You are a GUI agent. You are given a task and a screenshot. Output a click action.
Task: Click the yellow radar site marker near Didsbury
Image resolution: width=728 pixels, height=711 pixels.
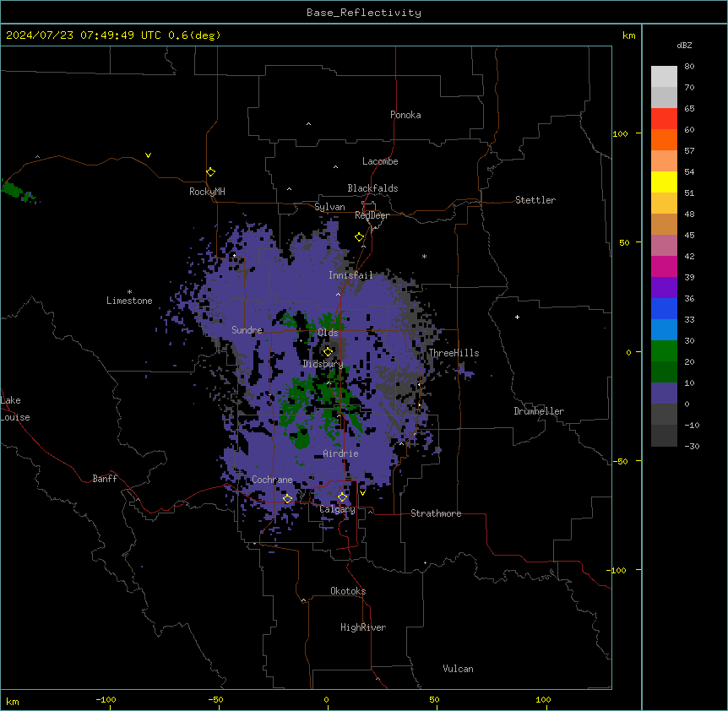(x=329, y=351)
